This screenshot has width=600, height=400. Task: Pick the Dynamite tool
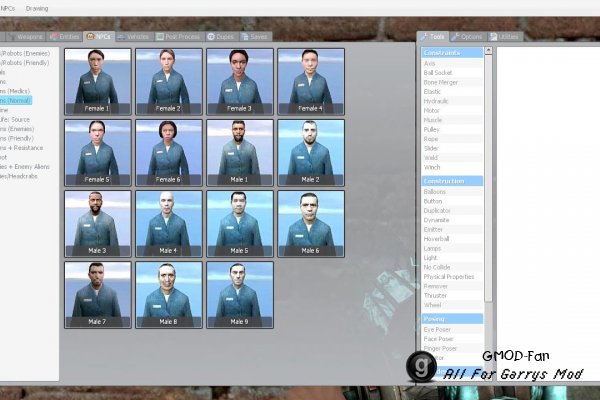[452, 220]
